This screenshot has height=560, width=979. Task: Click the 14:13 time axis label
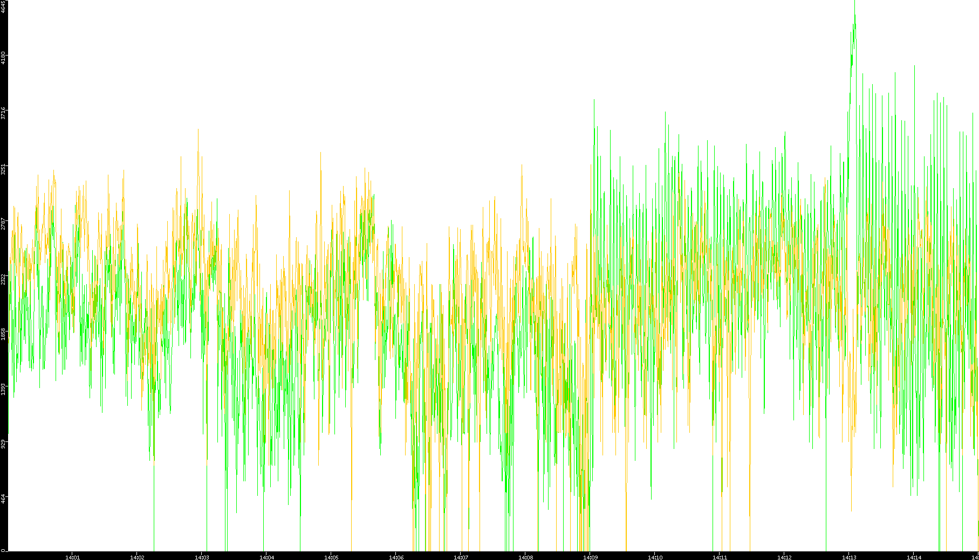coord(849,557)
